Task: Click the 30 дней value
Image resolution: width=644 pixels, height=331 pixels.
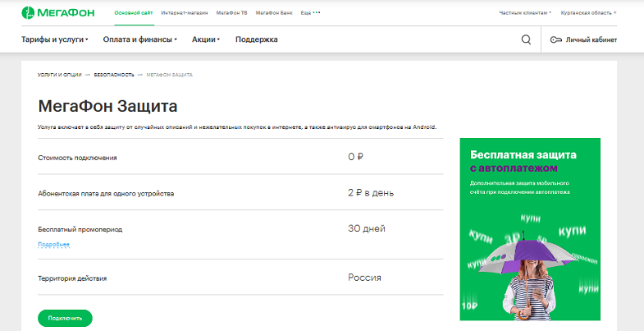Action: click(x=367, y=228)
